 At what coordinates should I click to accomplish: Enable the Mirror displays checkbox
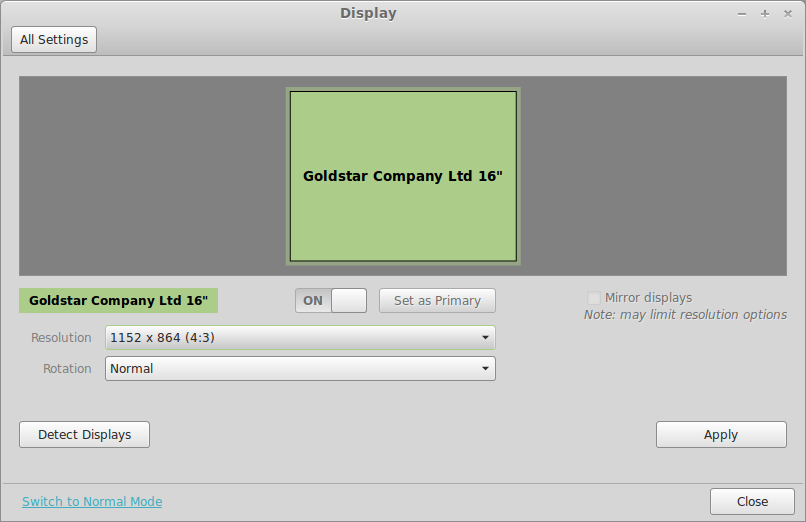coord(594,298)
